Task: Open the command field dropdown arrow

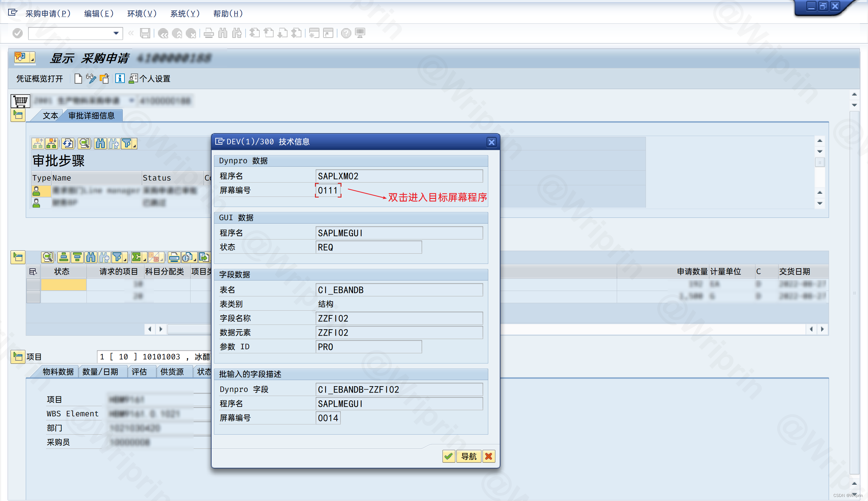Action: pos(116,34)
